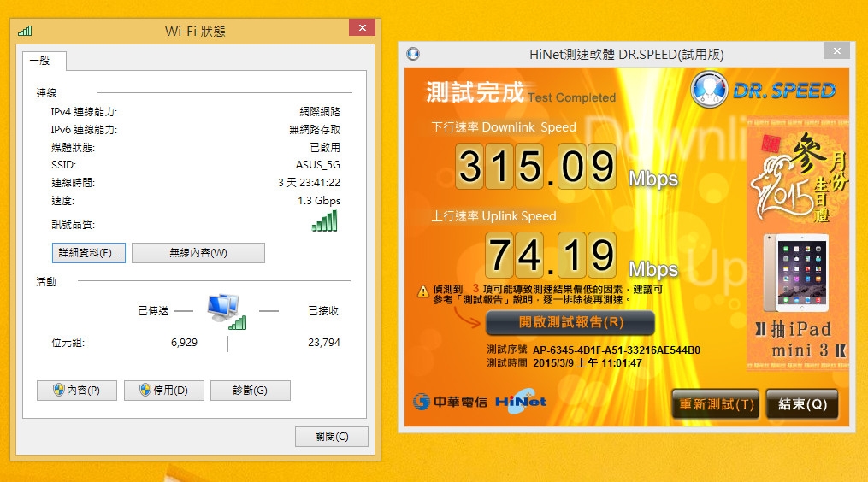This screenshot has width=868, height=482.
Task: Click 中華電信 logo icon
Action: click(422, 402)
